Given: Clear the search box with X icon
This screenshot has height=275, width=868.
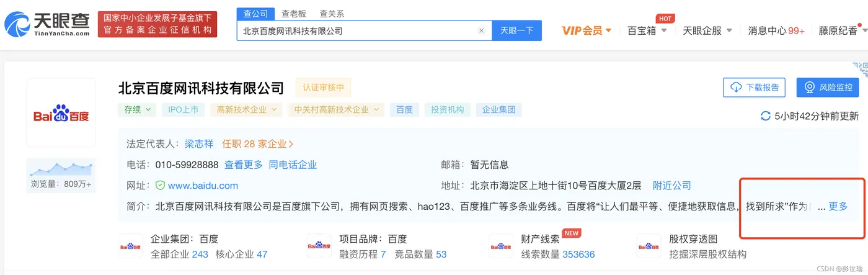Looking at the screenshot, I should (x=481, y=30).
